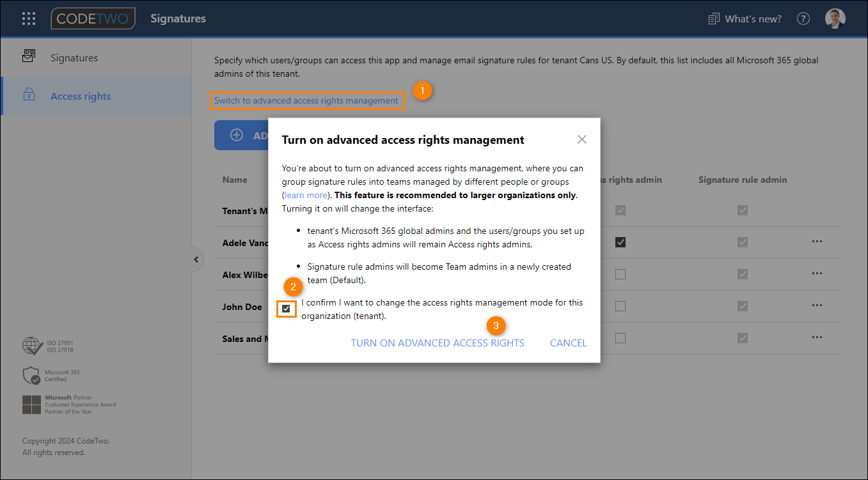Toggle Access rights admin checkbox for Alex
The width and height of the screenshot is (868, 480).
coord(620,274)
